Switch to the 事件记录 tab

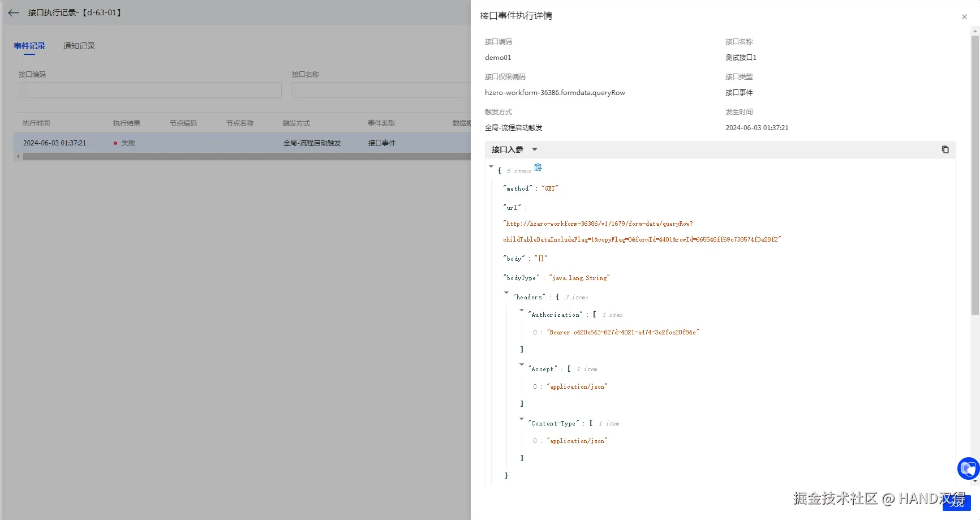coord(29,46)
